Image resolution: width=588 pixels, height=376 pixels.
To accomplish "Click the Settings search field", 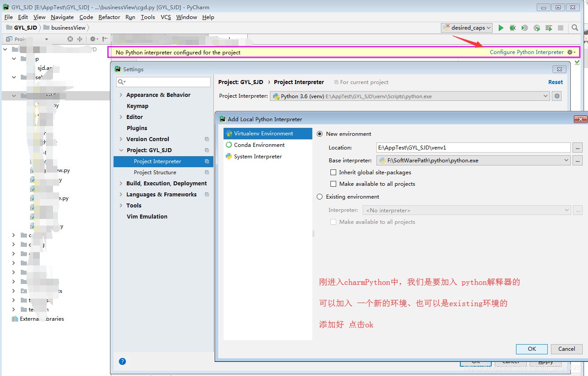I will [163, 82].
